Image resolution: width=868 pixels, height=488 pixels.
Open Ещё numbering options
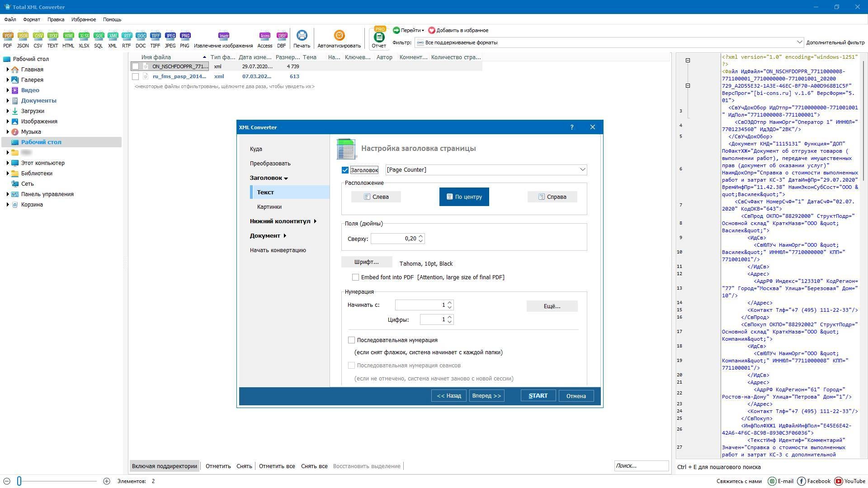(552, 306)
